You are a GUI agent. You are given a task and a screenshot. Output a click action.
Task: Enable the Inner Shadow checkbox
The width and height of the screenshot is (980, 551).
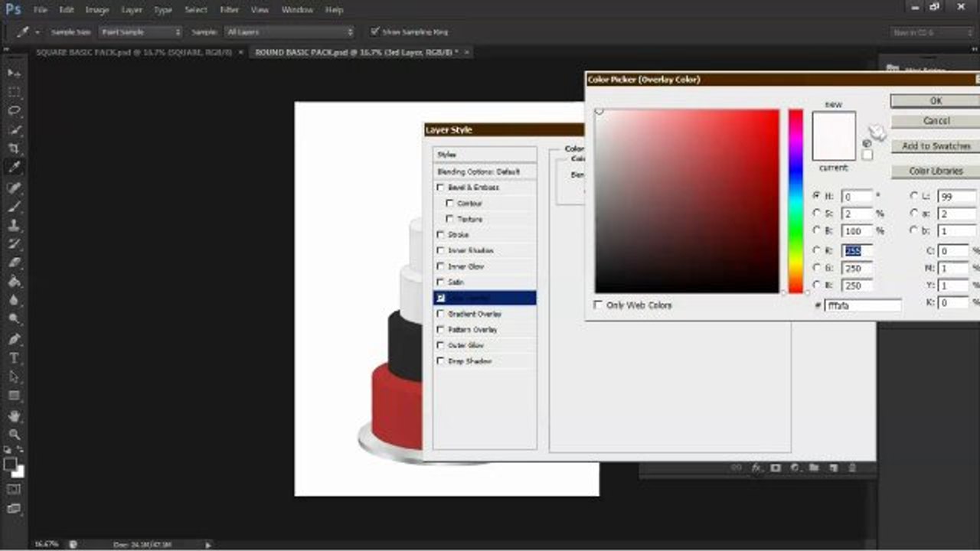click(440, 250)
